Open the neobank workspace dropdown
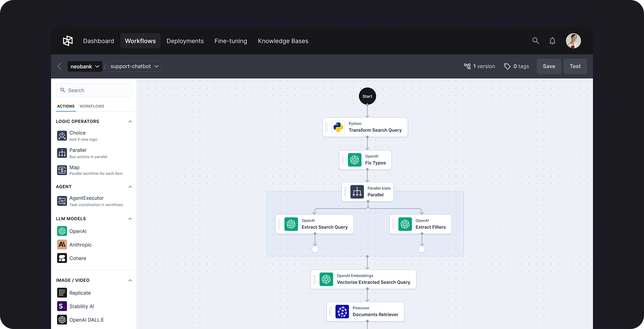Screen dimensions: 644x329 85,66
